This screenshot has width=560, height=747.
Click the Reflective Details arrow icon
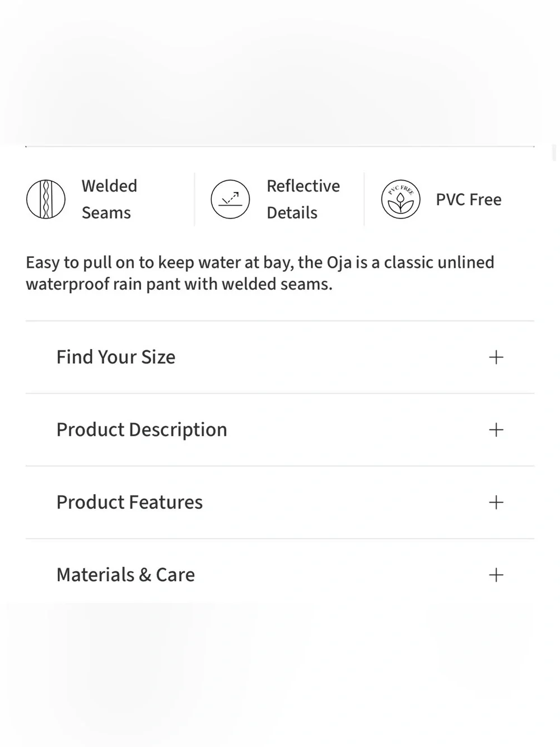pos(230,199)
